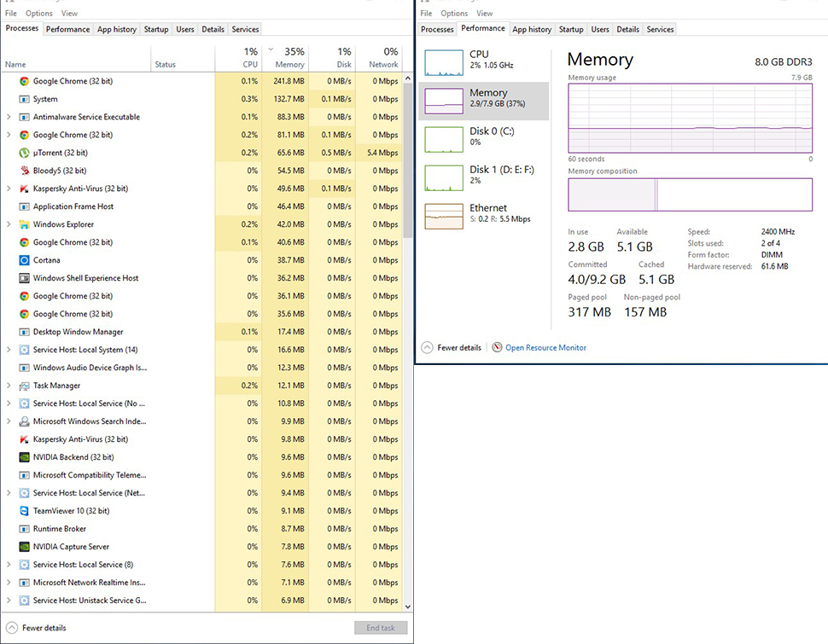
Task: Switch to the Startup tab in Processes window
Action: click(x=156, y=29)
